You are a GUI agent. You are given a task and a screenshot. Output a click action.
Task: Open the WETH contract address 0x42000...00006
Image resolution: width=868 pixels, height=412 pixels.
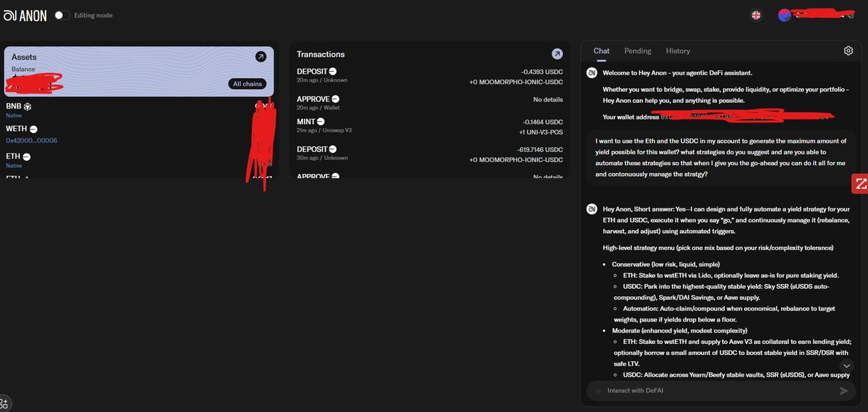point(31,140)
